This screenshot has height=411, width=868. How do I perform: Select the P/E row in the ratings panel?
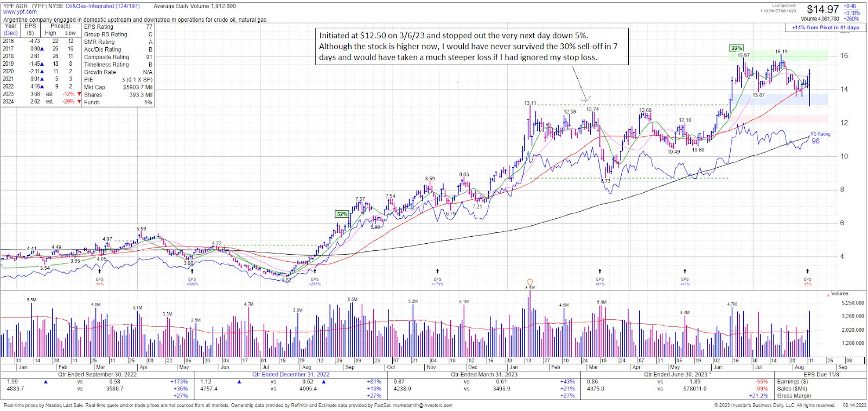[x=118, y=80]
